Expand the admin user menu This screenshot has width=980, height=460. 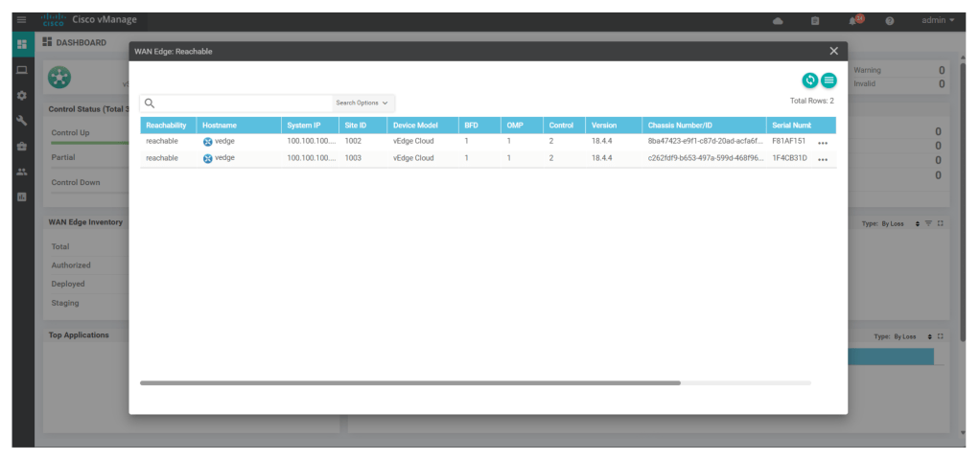coord(938,20)
